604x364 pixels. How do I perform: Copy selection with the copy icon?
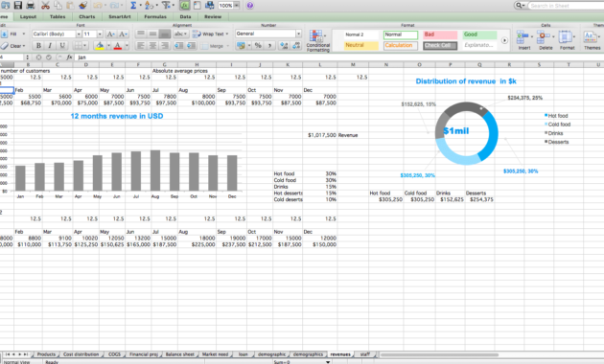[x=58, y=5]
